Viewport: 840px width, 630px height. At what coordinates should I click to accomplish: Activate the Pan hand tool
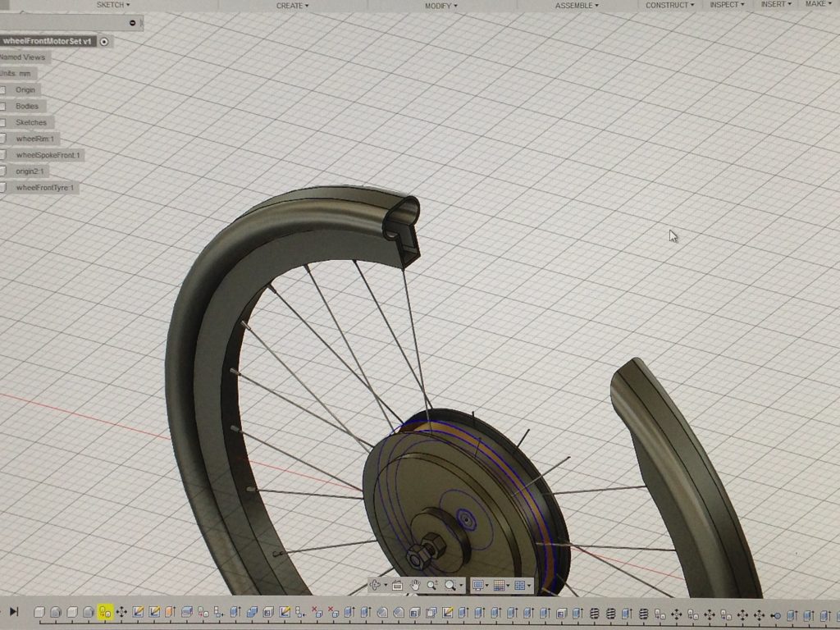click(415, 586)
